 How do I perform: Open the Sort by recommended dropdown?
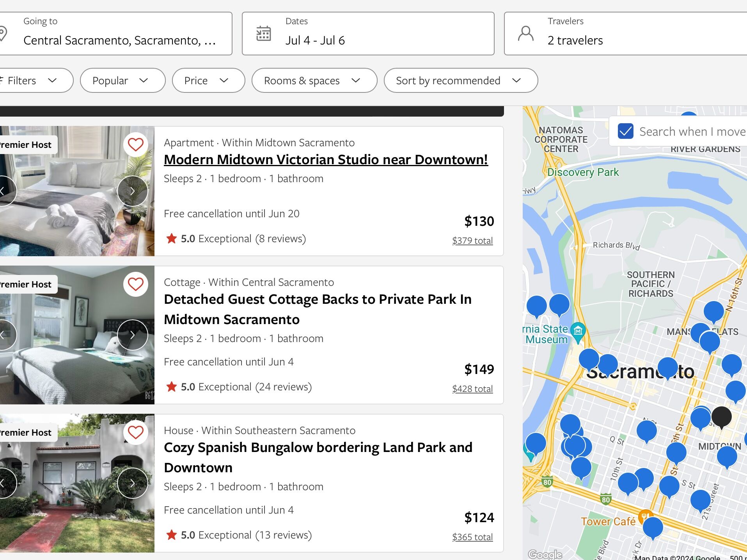coord(461,80)
